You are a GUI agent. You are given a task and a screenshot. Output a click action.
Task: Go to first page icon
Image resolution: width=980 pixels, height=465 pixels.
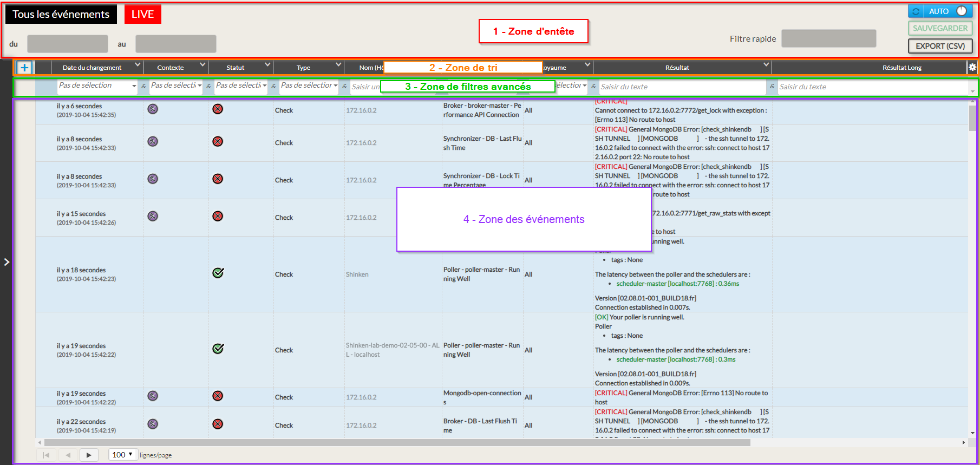[x=46, y=455]
